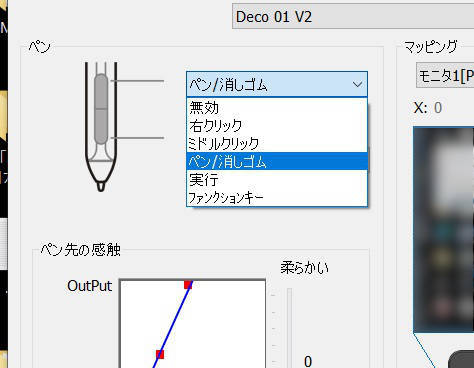Click the 柔らかい pen softness slider track
Viewport: 474px width, 368px height.
(x=289, y=328)
